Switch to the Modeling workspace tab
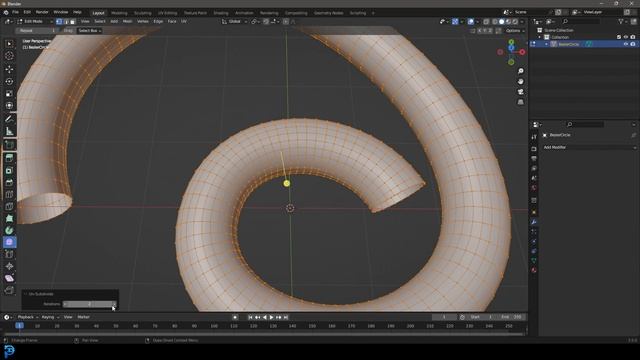 (x=119, y=13)
